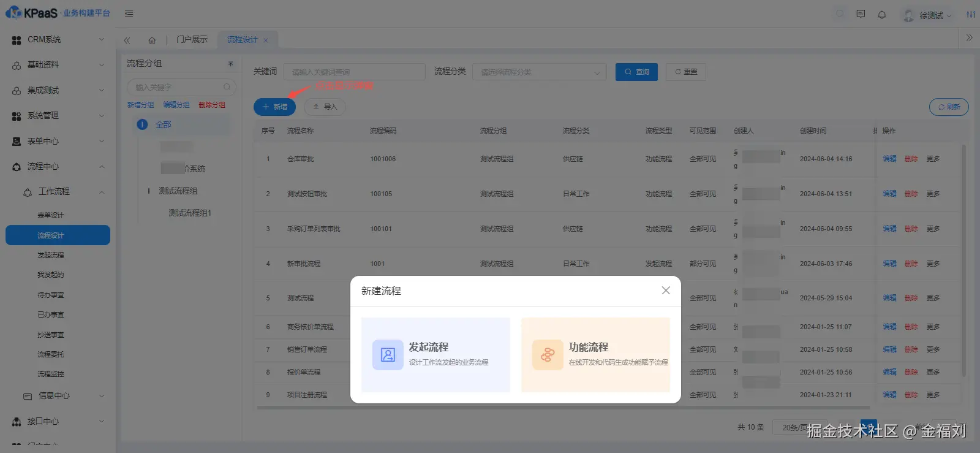Toggle the sidebar collapse hamburger icon
This screenshot has width=980, height=453.
[129, 13]
